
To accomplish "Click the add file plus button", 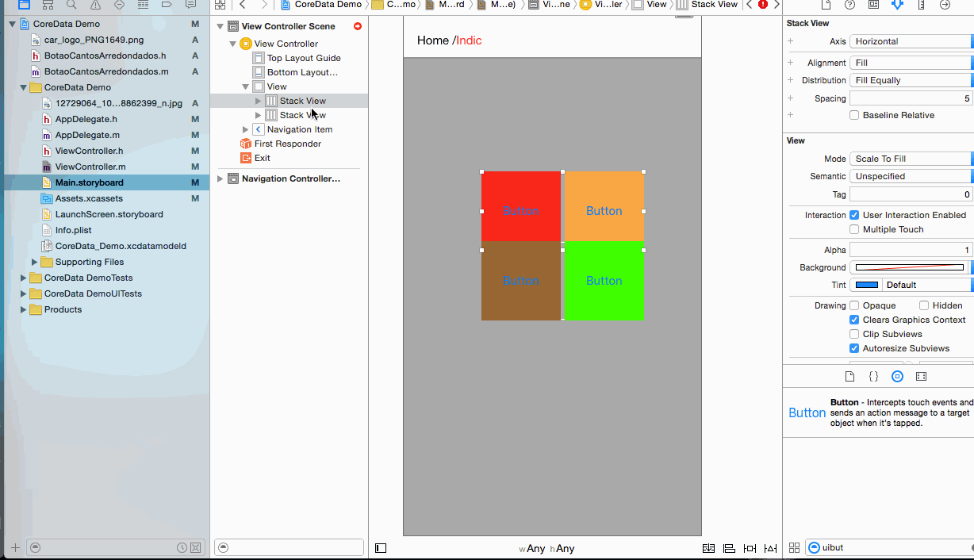I will (15, 547).
